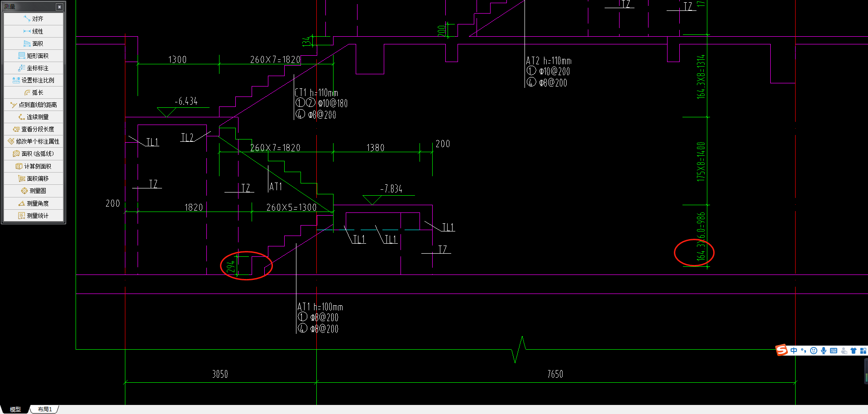Choose 修改单个标注属性 edit annotation property
Image resolution: width=868 pixels, height=414 pixels.
coord(33,141)
